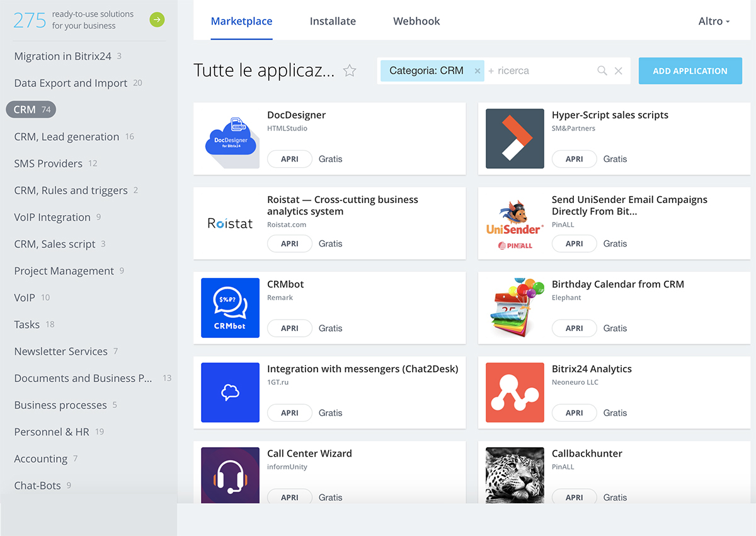The height and width of the screenshot is (536, 756).
Task: Open the CRMbot title link
Action: tap(285, 284)
